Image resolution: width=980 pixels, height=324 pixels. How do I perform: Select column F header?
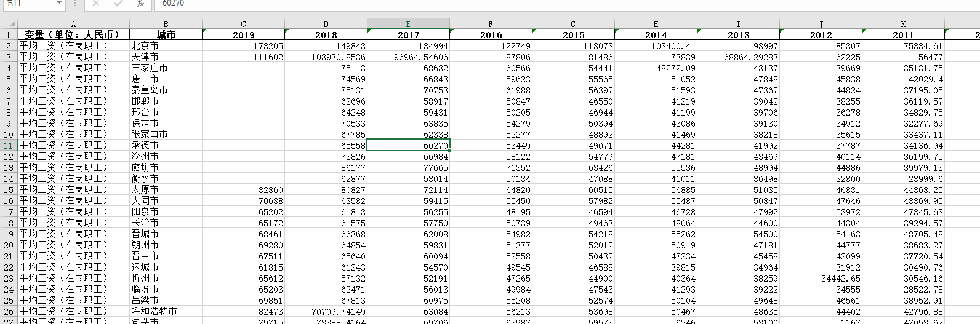491,23
